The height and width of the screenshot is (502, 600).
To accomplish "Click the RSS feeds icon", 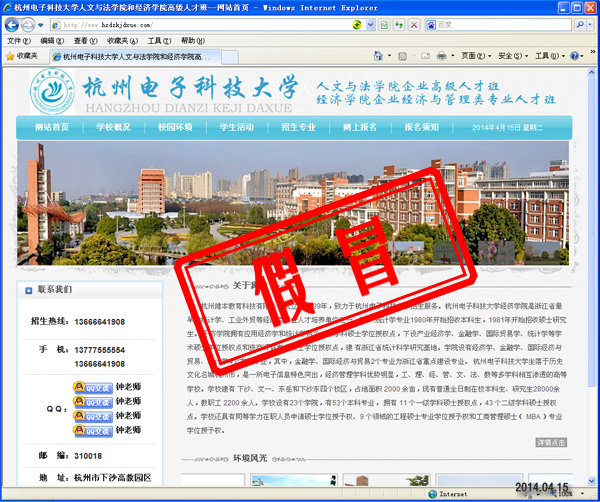I will coord(403,56).
